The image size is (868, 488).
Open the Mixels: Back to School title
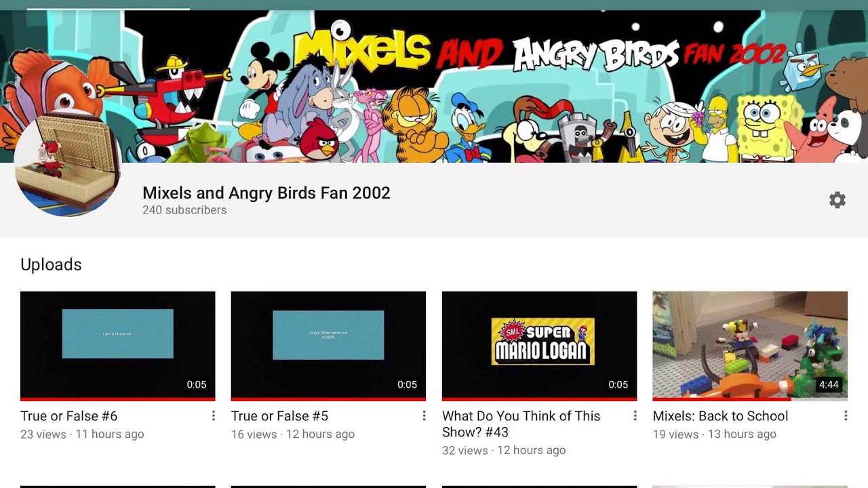pyautogui.click(x=720, y=416)
